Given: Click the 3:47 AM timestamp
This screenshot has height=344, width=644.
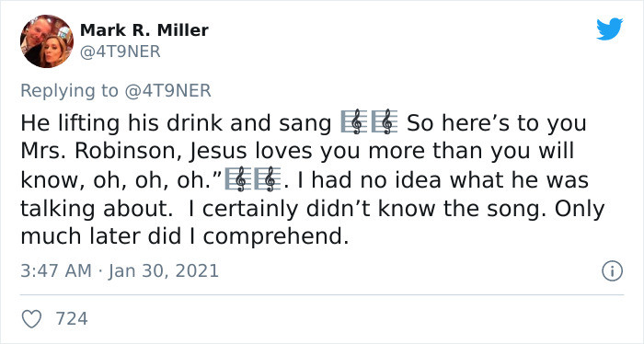Looking at the screenshot, I should (x=56, y=271).
